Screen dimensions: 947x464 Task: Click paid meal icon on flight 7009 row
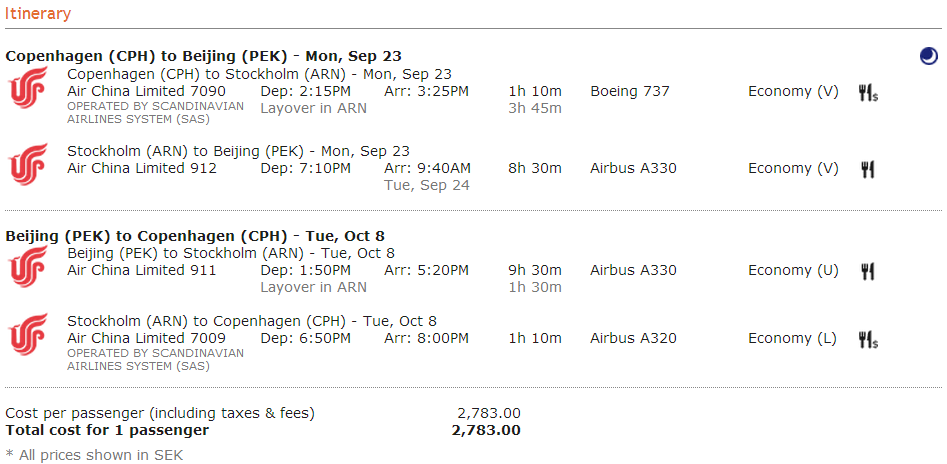pos(868,340)
